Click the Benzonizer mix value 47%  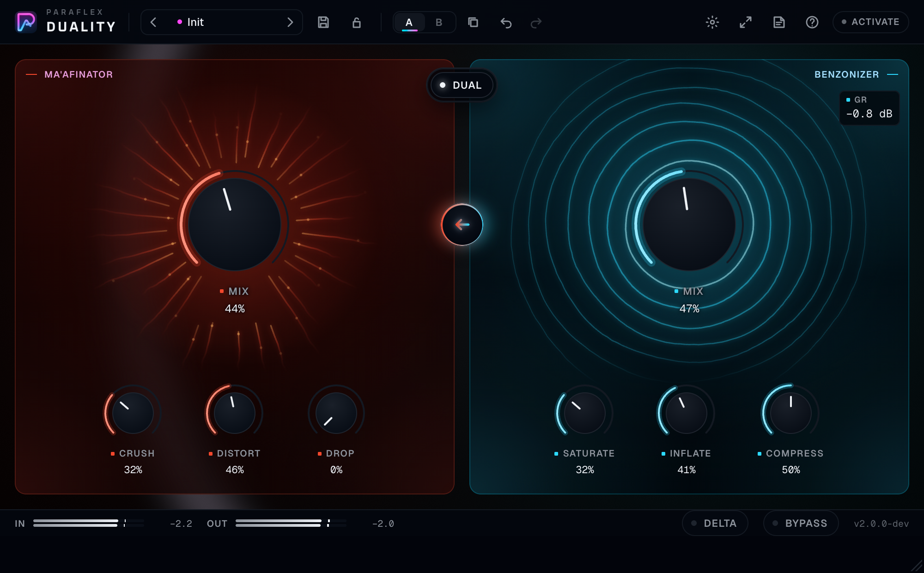689,309
